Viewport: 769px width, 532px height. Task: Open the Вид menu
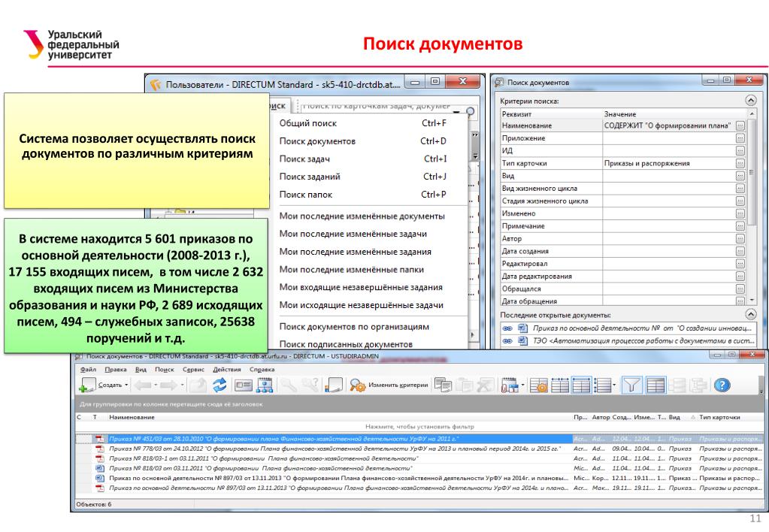pos(141,370)
